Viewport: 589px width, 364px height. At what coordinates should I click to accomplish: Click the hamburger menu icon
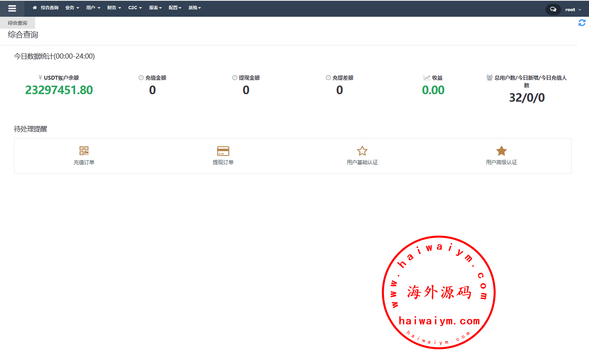pos(12,8)
